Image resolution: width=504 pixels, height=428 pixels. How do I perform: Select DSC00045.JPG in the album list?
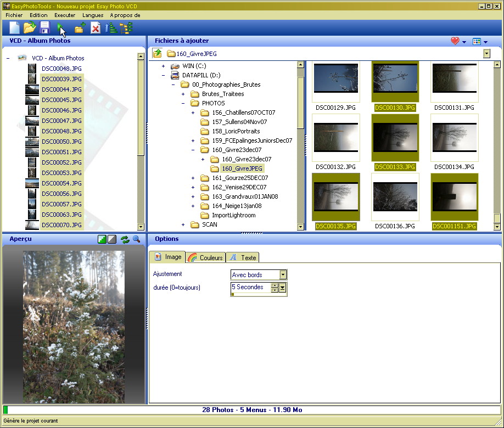pos(61,100)
